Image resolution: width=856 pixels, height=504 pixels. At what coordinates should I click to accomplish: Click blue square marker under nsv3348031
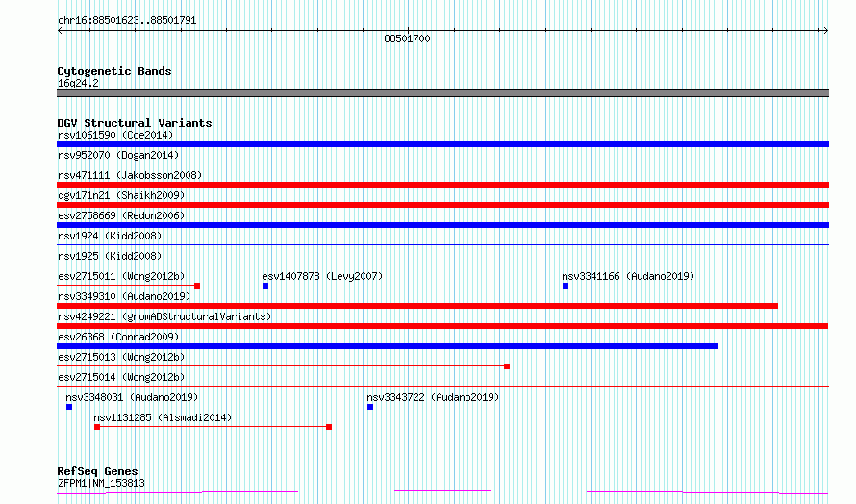click(x=69, y=407)
